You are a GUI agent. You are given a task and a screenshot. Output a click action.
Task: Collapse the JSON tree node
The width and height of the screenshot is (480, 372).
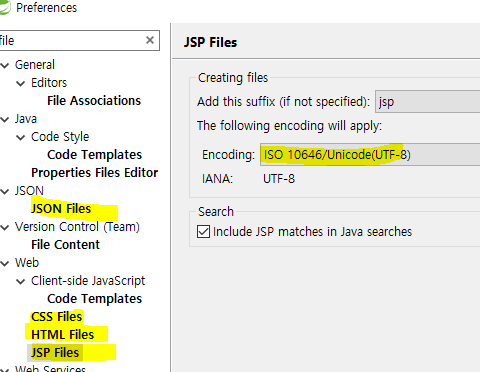click(x=5, y=191)
